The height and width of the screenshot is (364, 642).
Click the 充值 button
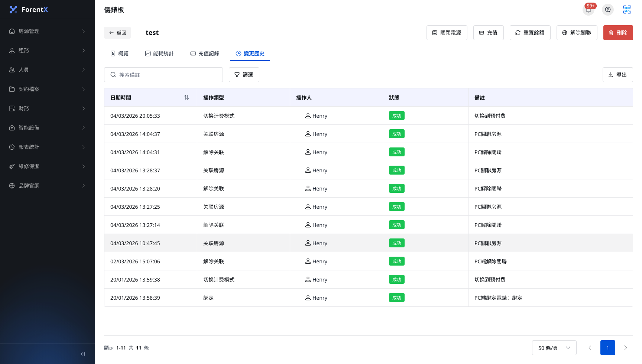[x=489, y=33]
